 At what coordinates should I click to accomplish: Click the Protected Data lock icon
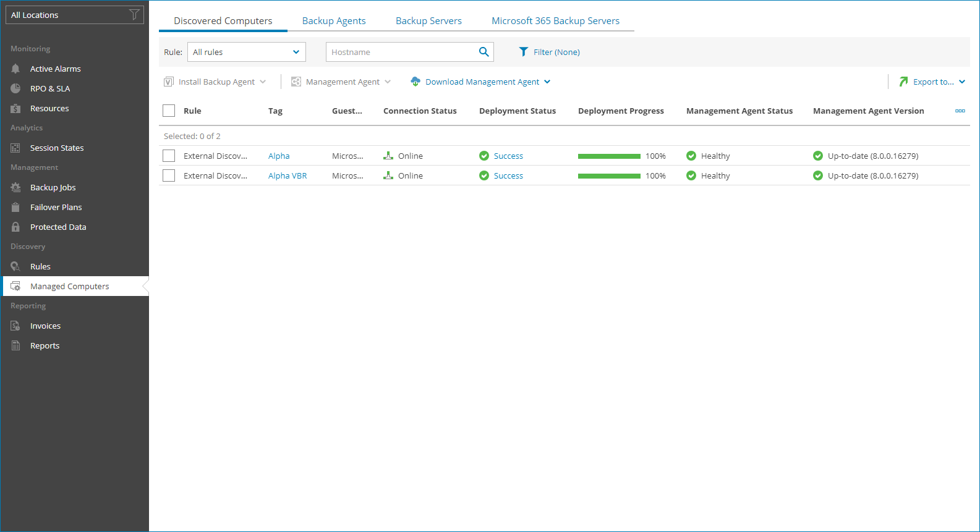click(15, 227)
